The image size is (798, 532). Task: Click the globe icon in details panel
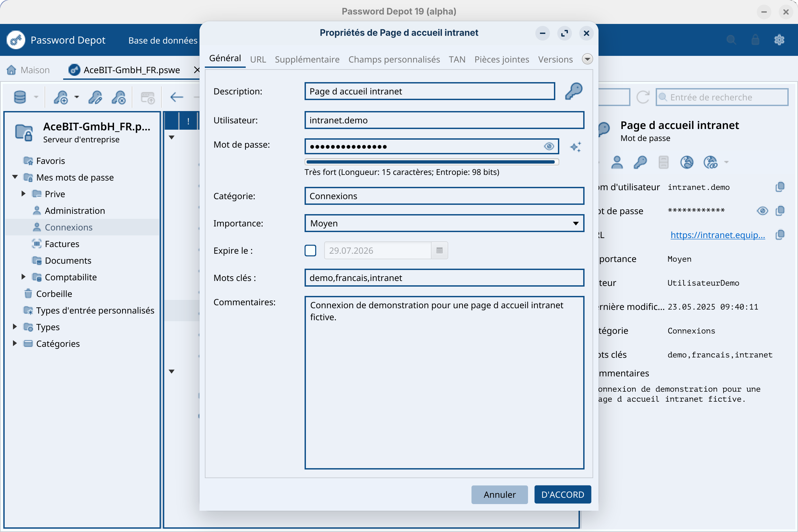click(x=687, y=162)
